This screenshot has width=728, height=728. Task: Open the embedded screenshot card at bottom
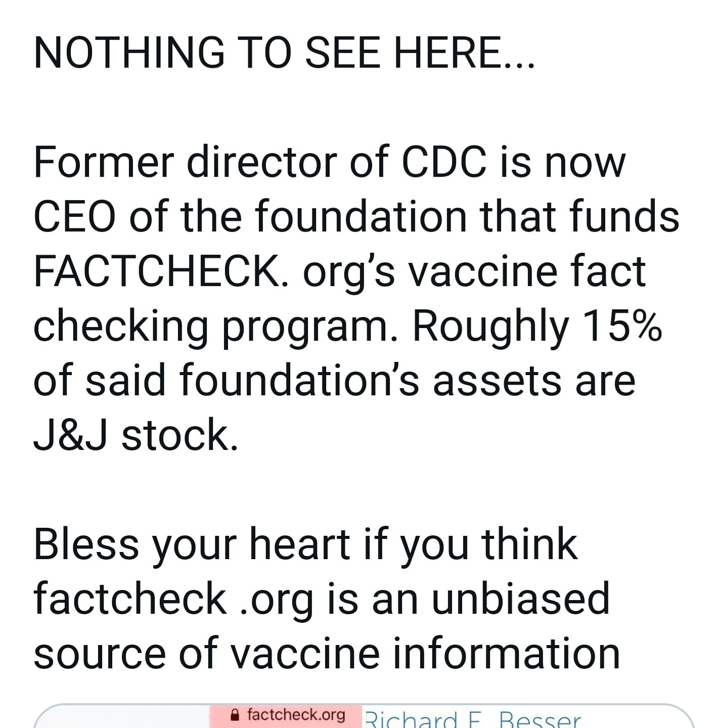click(363, 716)
